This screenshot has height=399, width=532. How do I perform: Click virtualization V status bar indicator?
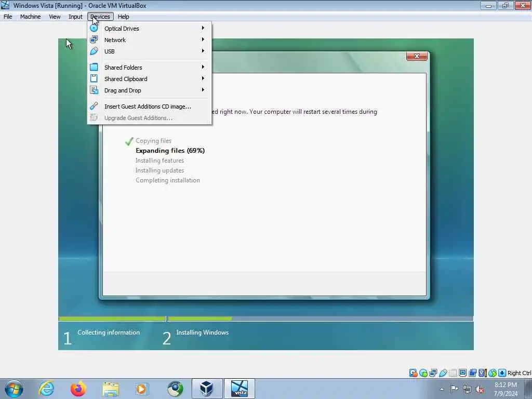click(483, 373)
